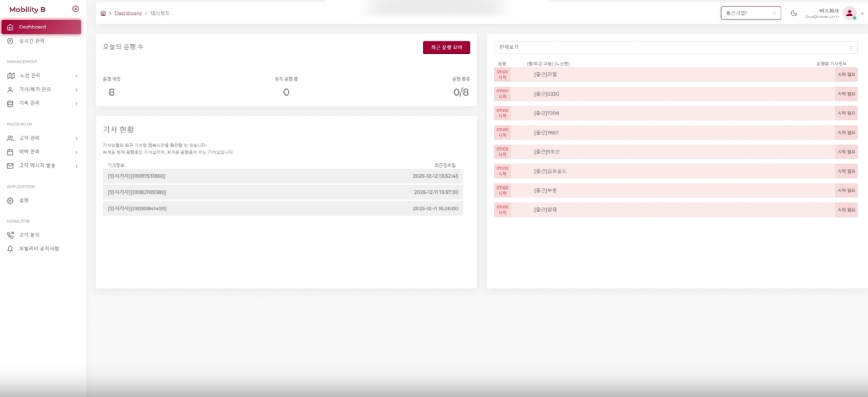Click 시작 필요 for the [출근]김포골드 route
The height and width of the screenshot is (397, 868).
(846, 171)
